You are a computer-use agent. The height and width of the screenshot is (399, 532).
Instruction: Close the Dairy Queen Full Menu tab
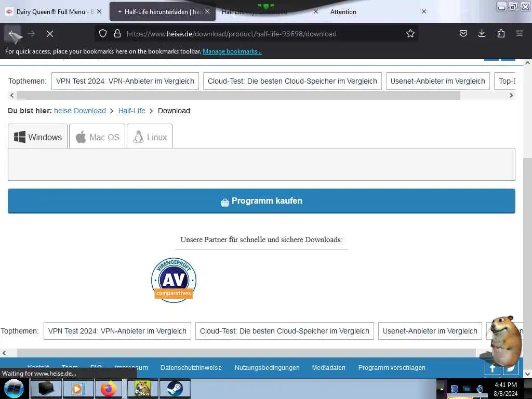[x=99, y=11]
